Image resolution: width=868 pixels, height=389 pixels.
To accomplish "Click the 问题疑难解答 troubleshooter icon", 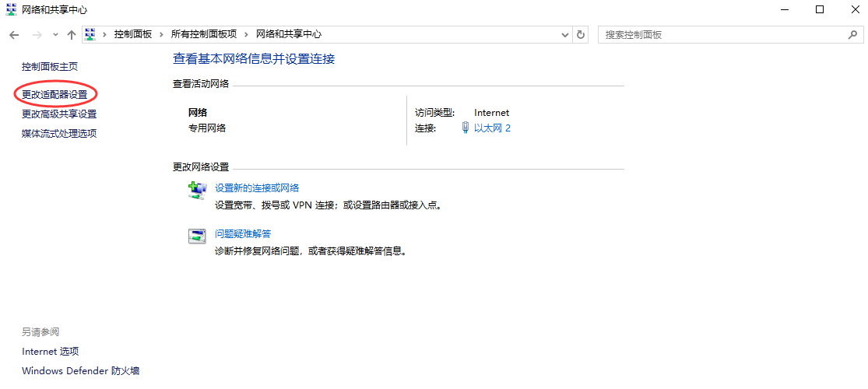I will point(197,235).
